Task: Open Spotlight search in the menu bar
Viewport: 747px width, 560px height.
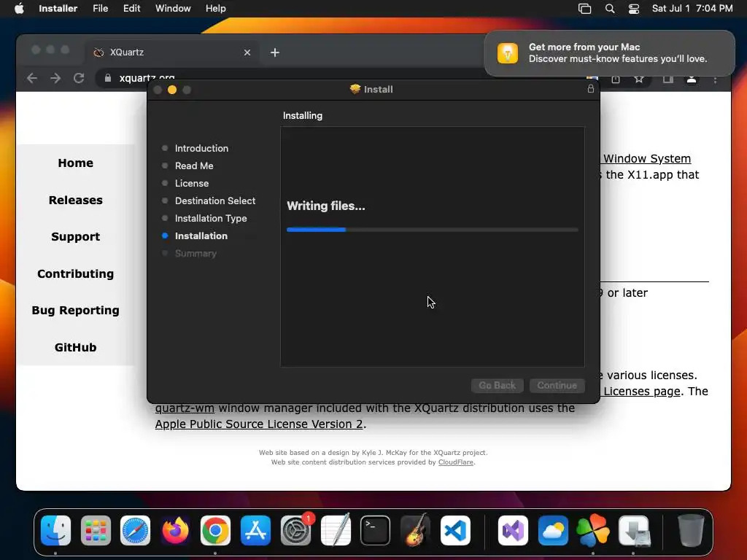Action: tap(610, 9)
